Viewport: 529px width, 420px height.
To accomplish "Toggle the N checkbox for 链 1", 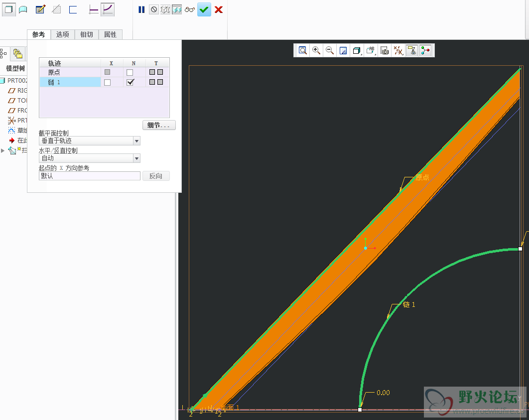I will (130, 82).
